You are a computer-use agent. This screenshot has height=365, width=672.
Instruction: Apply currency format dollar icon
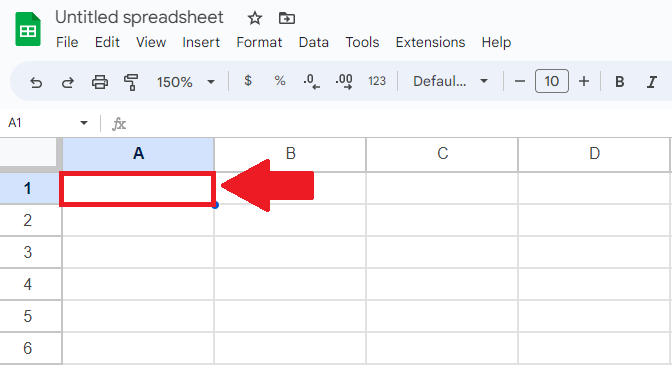pos(248,81)
